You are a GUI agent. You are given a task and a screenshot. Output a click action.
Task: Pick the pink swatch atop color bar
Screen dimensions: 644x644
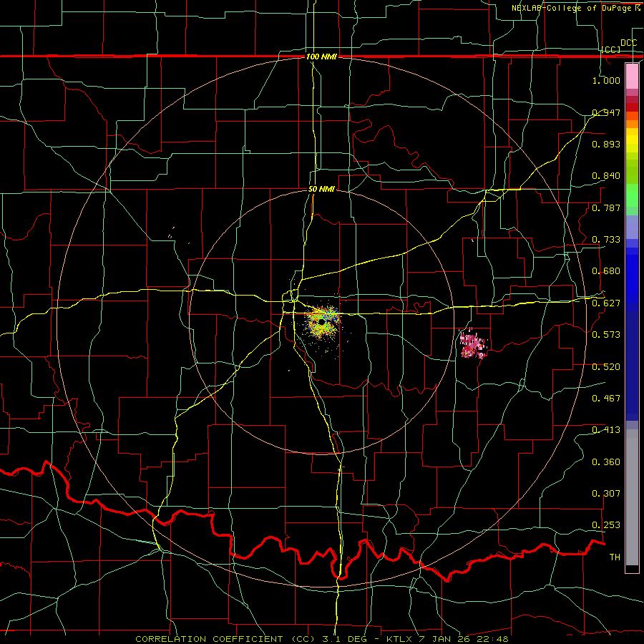coord(632,76)
